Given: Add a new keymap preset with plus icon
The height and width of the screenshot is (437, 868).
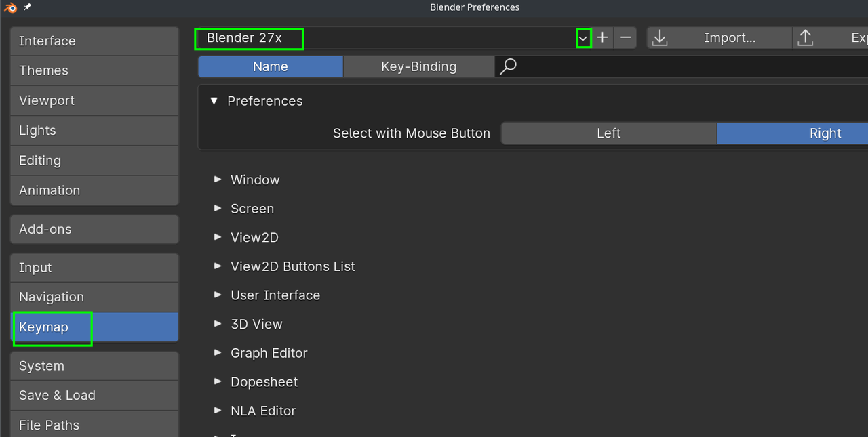Looking at the screenshot, I should [602, 38].
